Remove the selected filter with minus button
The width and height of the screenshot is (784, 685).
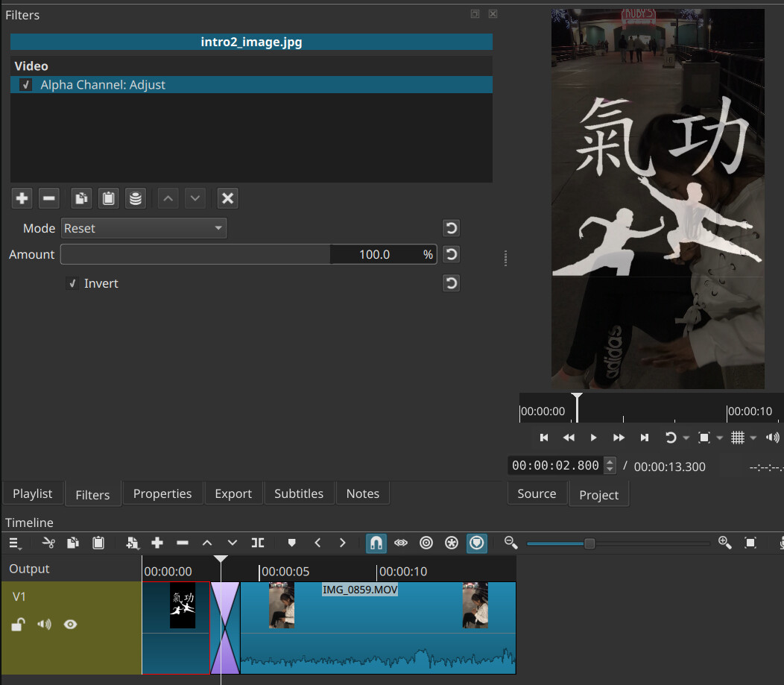(x=49, y=198)
